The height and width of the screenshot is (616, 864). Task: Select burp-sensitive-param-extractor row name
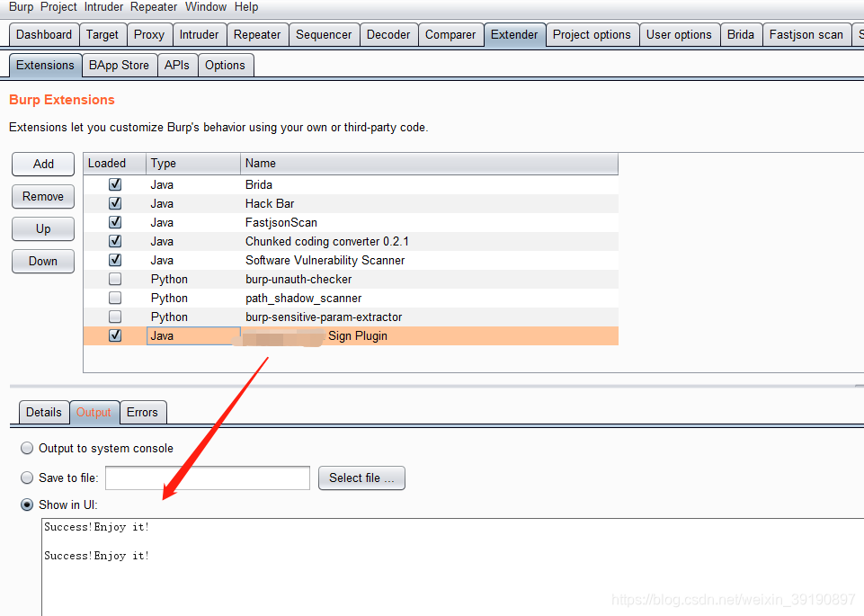tap(324, 317)
